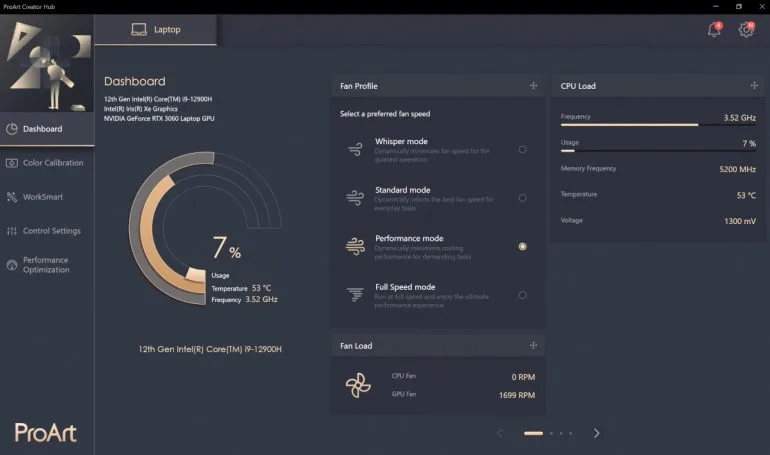Click the active page indicator bar
770x455 pixels.
pyautogui.click(x=533, y=433)
